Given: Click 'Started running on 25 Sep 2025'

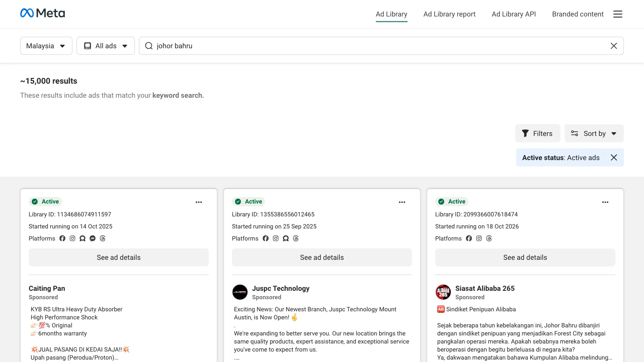Looking at the screenshot, I should click(x=274, y=226).
